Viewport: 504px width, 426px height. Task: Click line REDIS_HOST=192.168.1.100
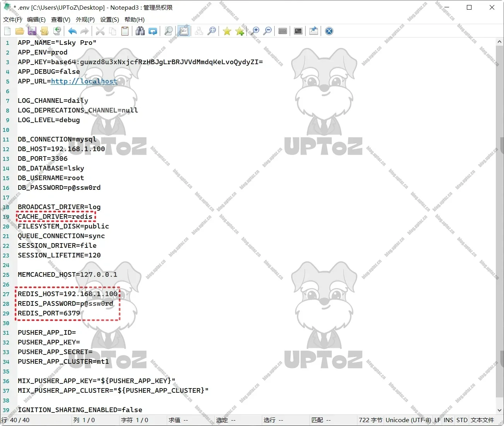[x=68, y=294]
